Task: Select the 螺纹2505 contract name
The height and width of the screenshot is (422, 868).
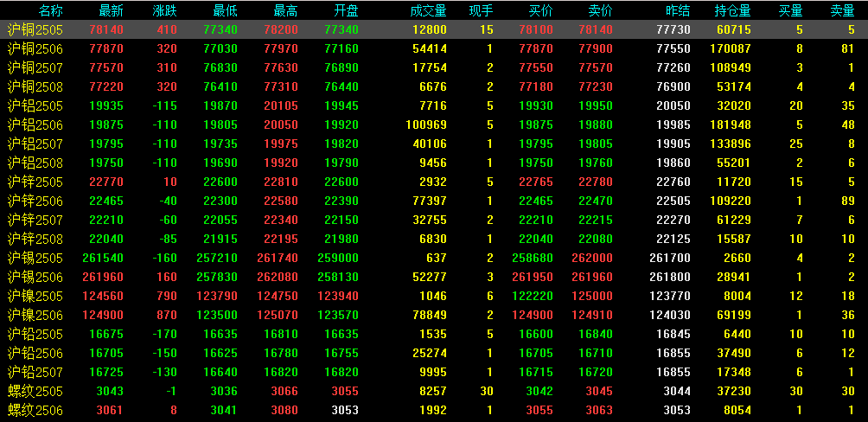Action: 35,391
